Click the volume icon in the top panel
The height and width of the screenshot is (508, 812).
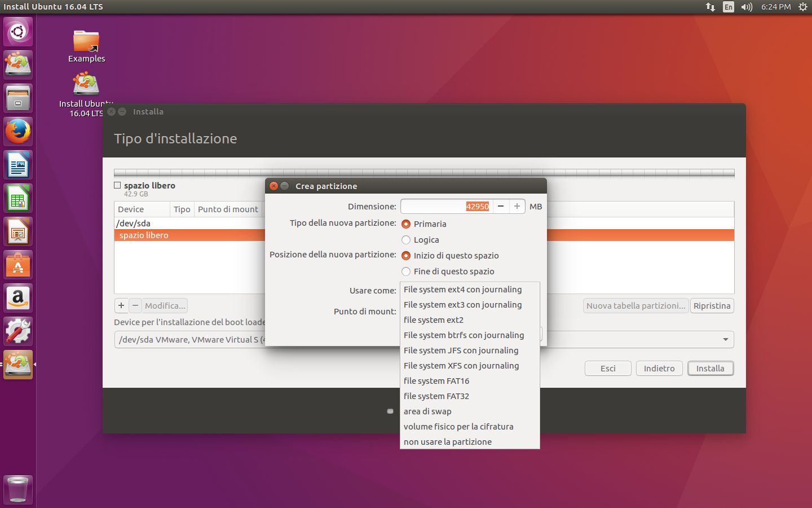[746, 7]
